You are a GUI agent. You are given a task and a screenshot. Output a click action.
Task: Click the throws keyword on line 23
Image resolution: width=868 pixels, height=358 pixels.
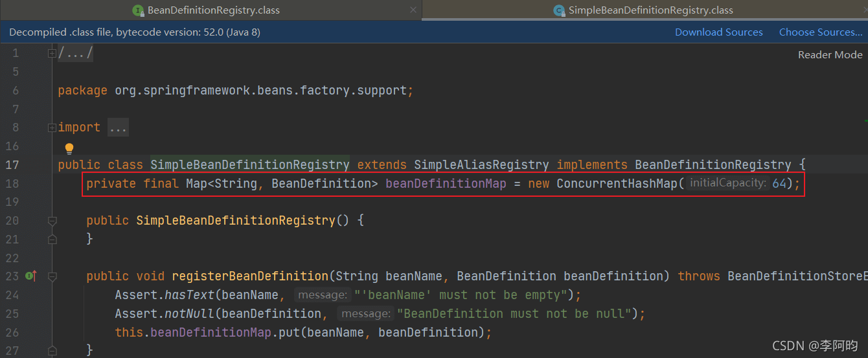point(699,276)
